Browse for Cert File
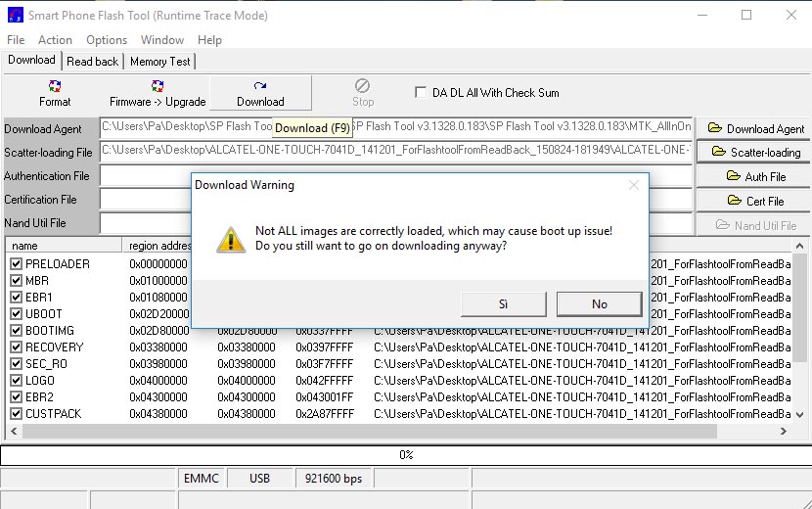 point(754,201)
